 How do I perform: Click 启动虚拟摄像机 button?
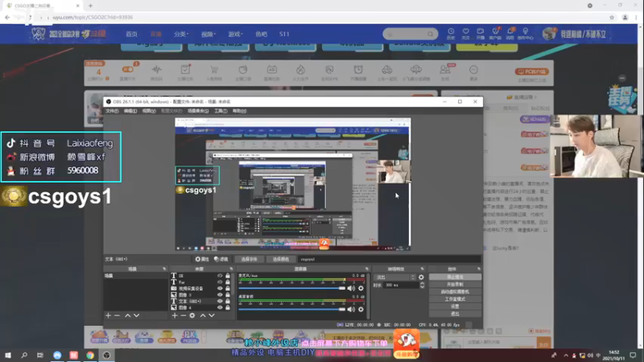click(x=455, y=292)
